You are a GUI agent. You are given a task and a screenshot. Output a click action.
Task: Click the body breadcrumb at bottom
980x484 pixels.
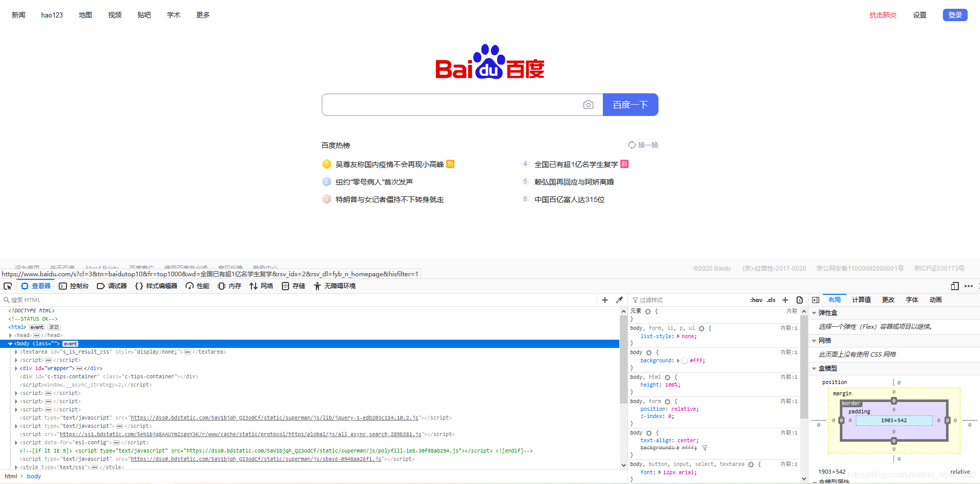tap(34, 476)
